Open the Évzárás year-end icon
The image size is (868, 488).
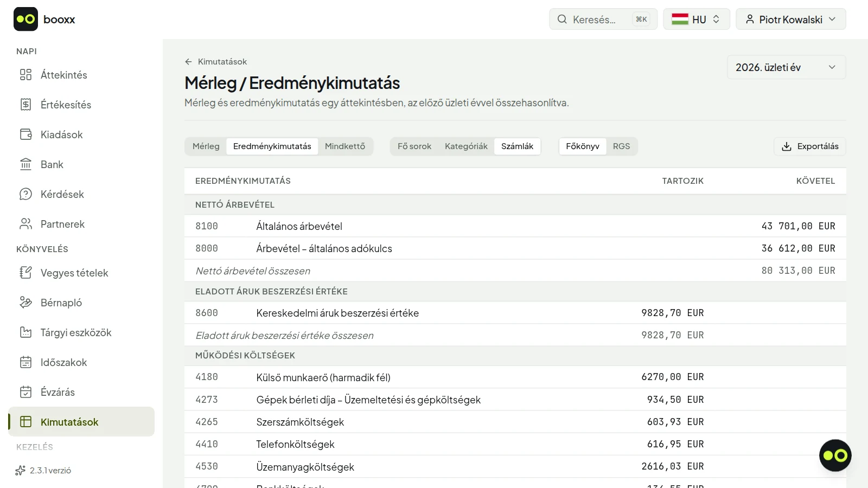pos(25,392)
